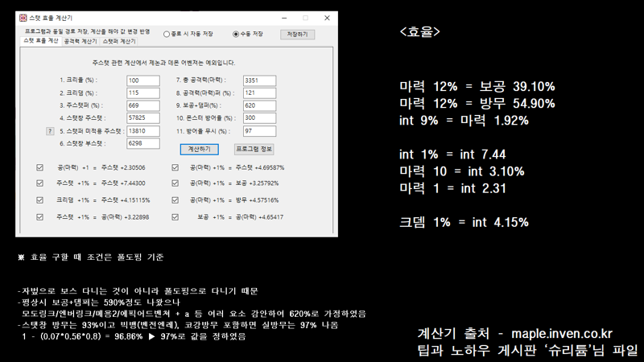Image resolution: width=644 pixels, height=362 pixels.
Task: Toggle checkbox for '공(마력) +1% = 보공 +3.25792%'
Action: (175, 183)
